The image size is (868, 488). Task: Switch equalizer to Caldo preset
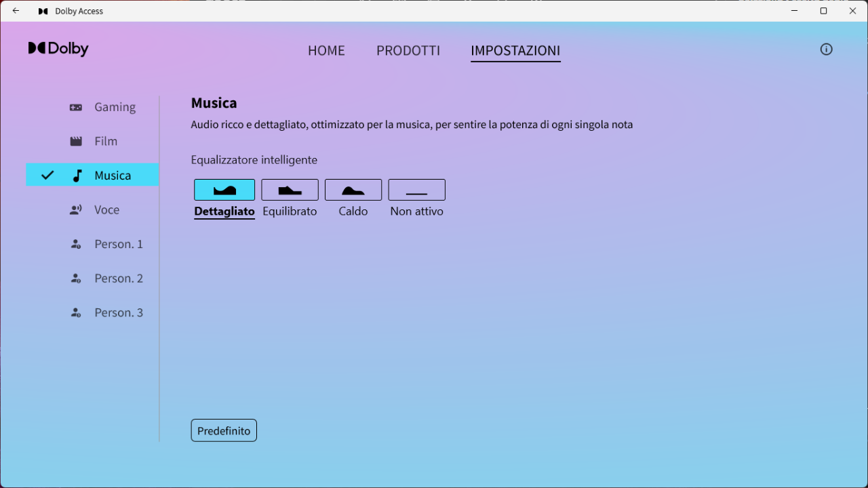click(x=353, y=190)
